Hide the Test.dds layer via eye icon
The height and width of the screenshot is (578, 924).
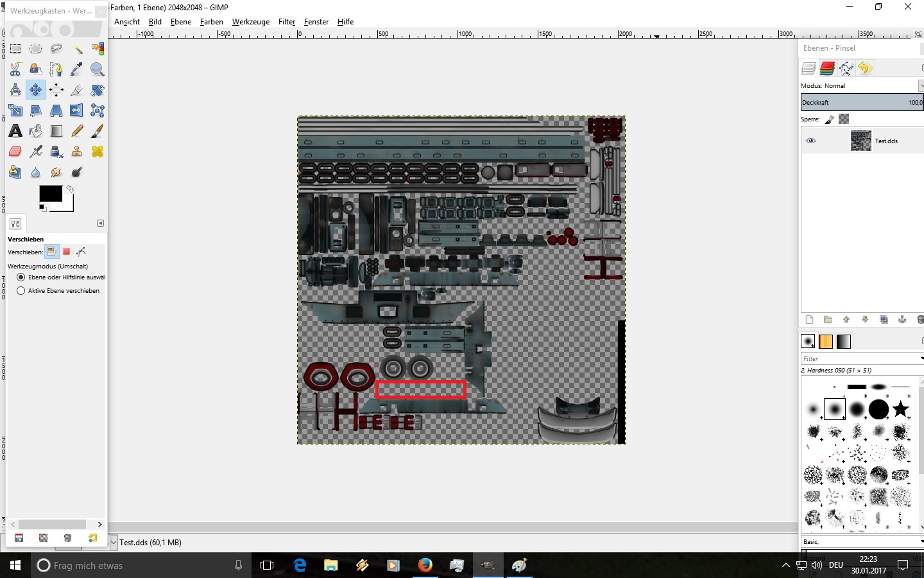[811, 141]
